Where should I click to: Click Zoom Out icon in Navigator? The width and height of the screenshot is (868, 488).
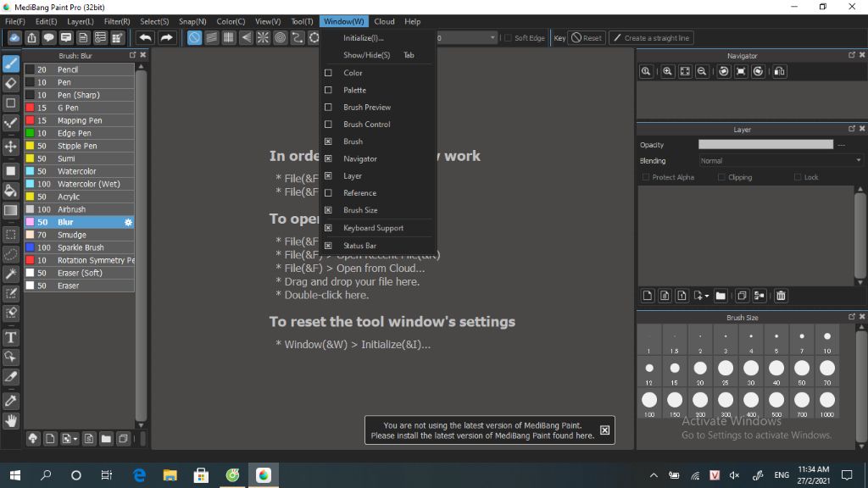(702, 71)
